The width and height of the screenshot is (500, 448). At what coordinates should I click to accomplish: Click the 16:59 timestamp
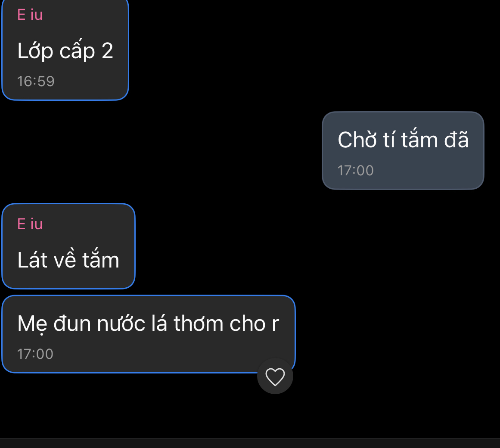[x=36, y=81]
